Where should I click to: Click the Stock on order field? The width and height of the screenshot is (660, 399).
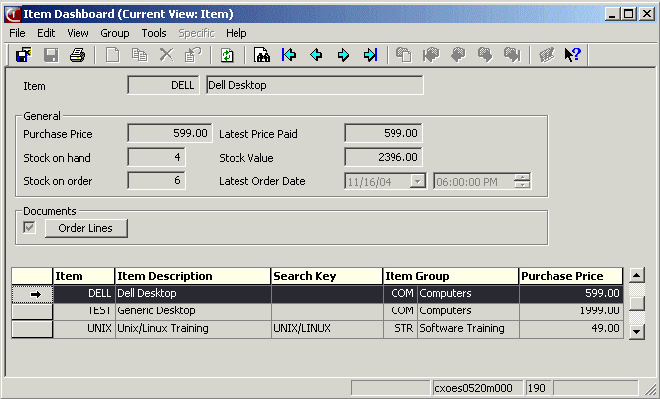click(156, 181)
